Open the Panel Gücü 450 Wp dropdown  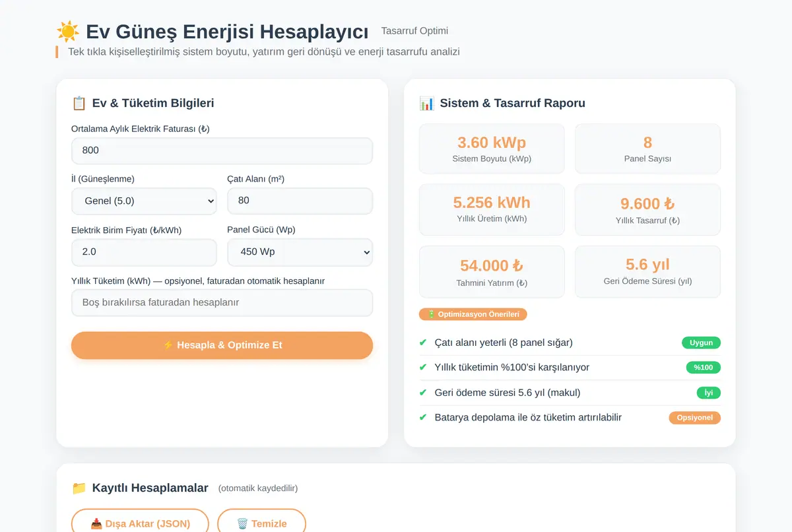point(300,252)
